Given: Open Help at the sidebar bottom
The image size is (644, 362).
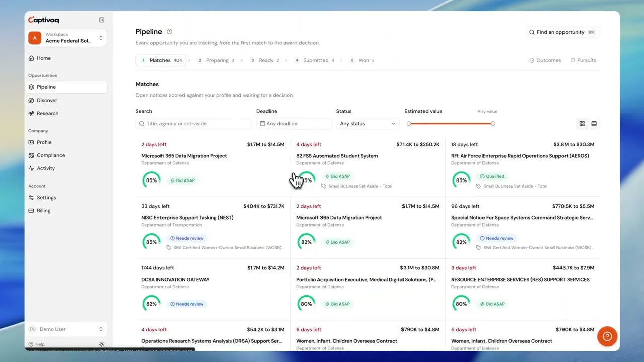Looking at the screenshot, I should pos(36,344).
